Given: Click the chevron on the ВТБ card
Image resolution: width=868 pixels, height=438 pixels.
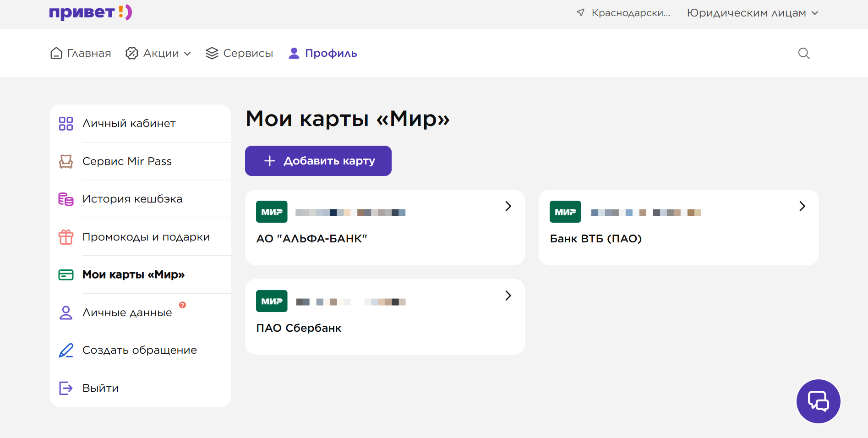Looking at the screenshot, I should [802, 206].
